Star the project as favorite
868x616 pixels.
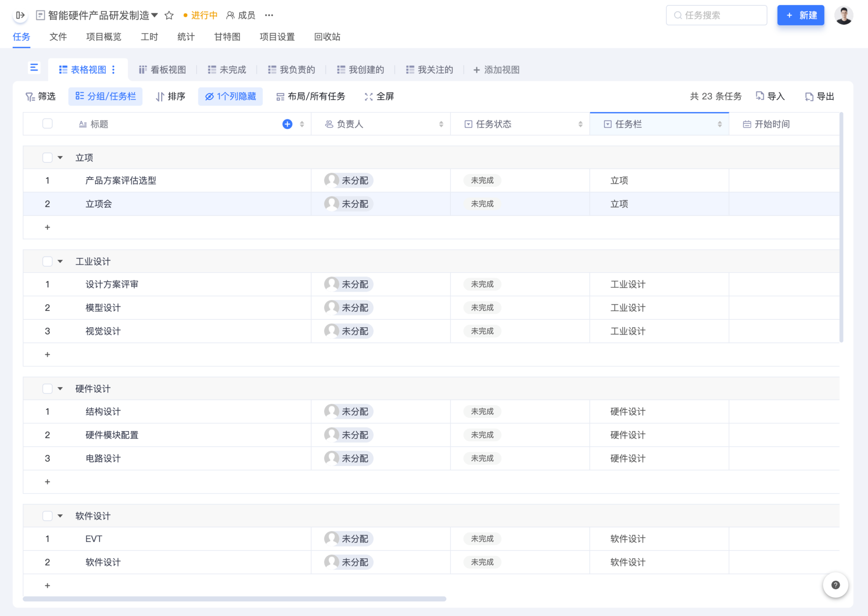click(169, 16)
